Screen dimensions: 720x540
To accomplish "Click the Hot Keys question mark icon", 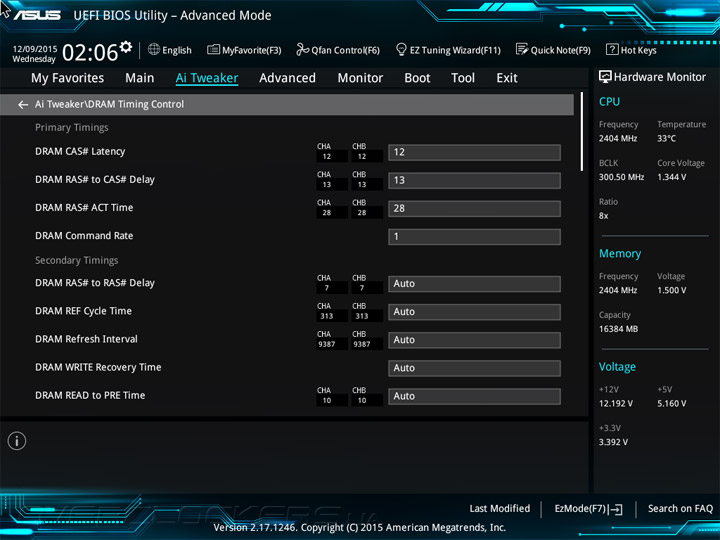I will (612, 49).
